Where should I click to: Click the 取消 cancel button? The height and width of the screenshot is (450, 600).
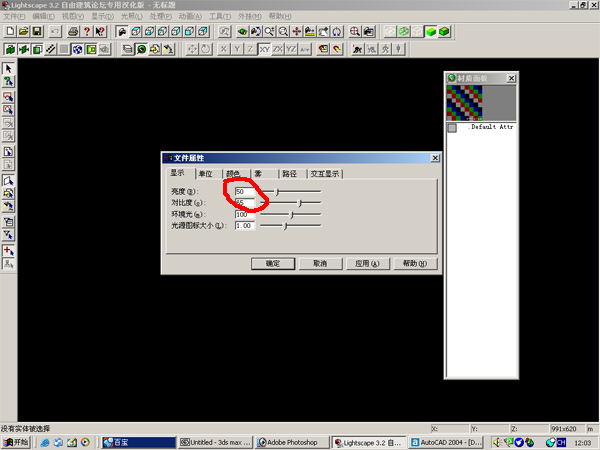(x=320, y=264)
